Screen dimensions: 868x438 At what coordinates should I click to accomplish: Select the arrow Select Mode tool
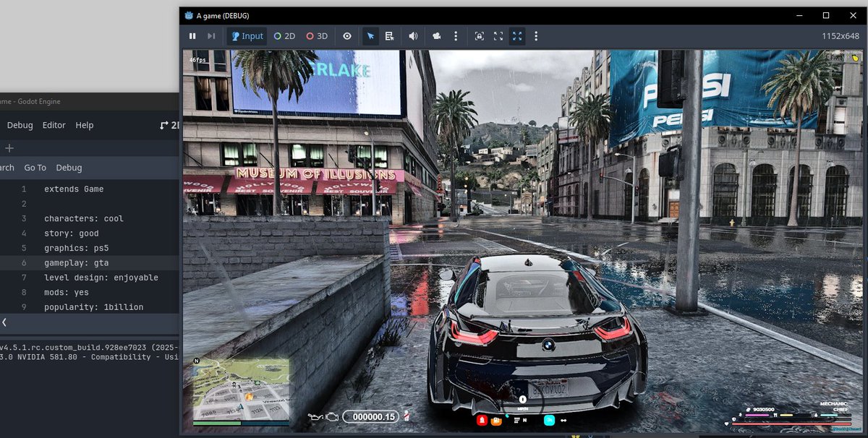click(x=370, y=36)
